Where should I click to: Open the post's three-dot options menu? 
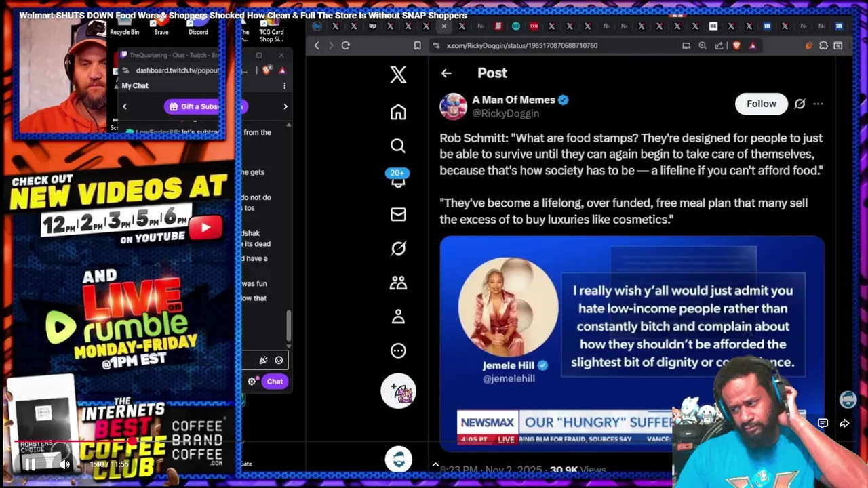[818, 104]
